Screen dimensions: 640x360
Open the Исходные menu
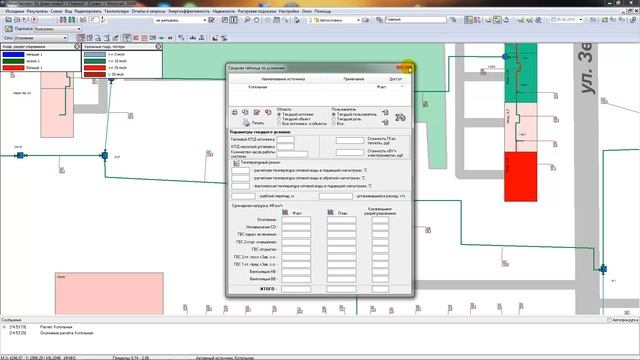coord(15,11)
